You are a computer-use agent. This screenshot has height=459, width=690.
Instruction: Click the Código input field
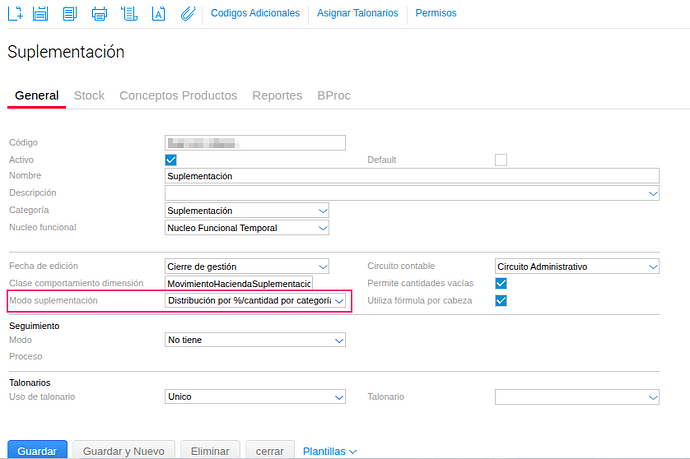coord(255,143)
